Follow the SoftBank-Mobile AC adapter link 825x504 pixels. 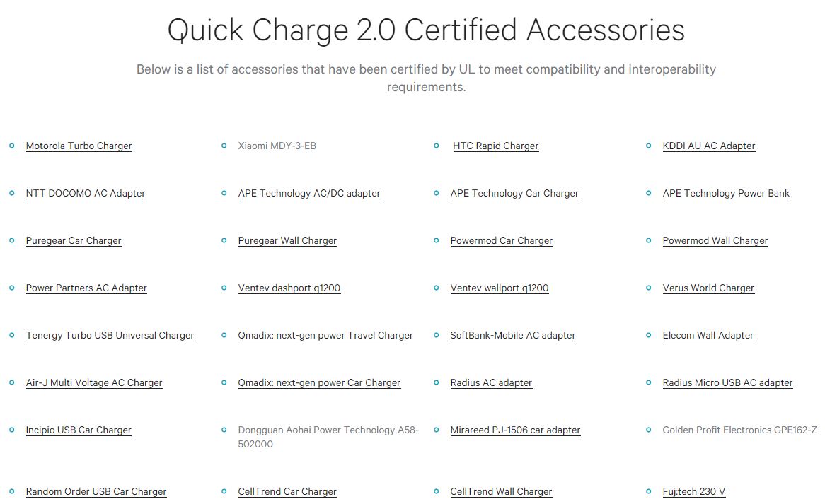(513, 335)
